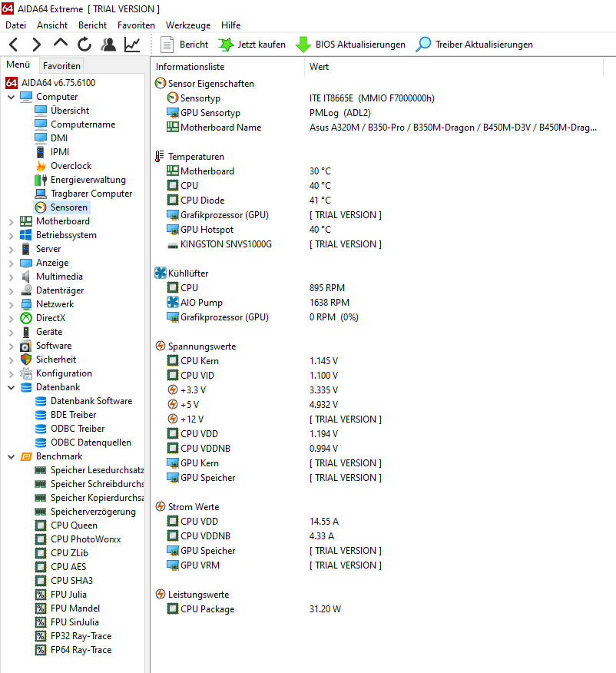Select the Overclock flame icon
Viewport: 616px width, 673px height.
pos(41,166)
